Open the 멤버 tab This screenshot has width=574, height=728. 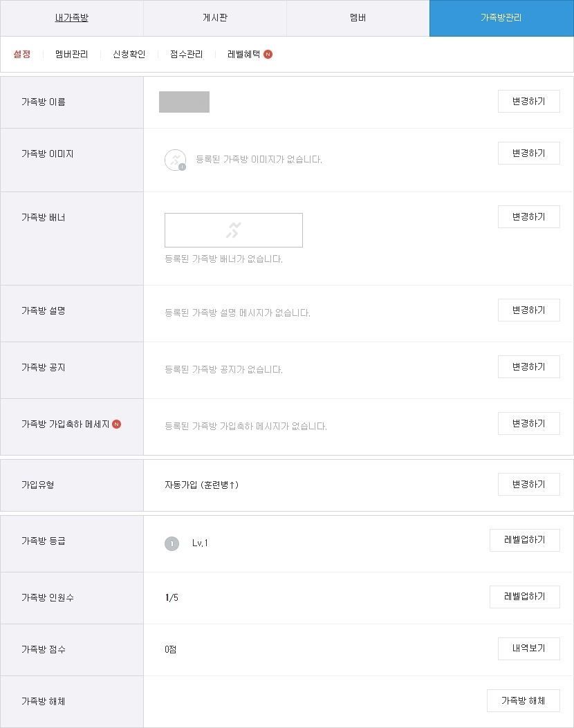click(x=358, y=18)
